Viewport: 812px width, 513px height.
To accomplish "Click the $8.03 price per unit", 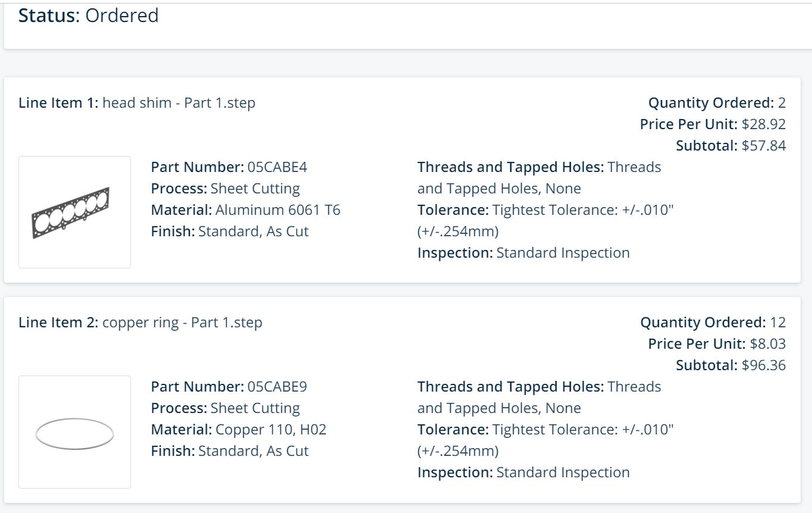I will pos(767,344).
